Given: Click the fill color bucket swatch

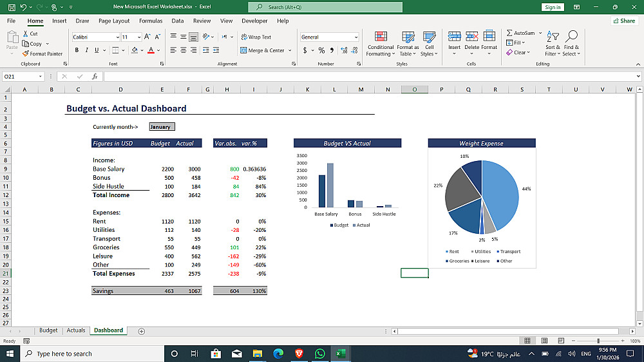Looking at the screenshot, I should [135, 50].
